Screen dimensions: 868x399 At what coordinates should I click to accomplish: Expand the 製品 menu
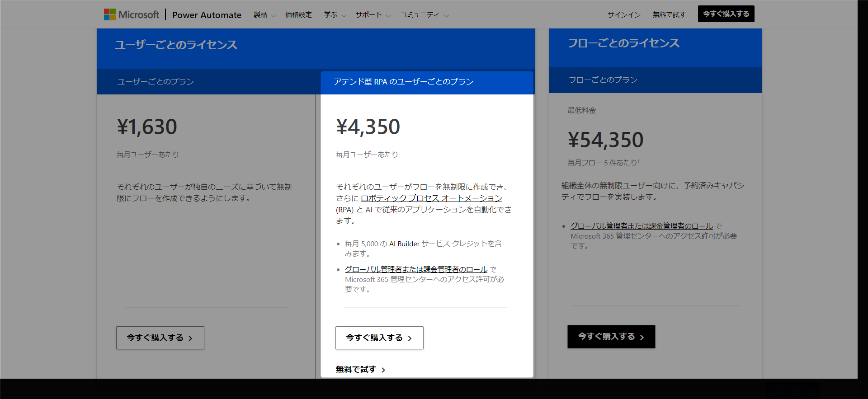(264, 15)
